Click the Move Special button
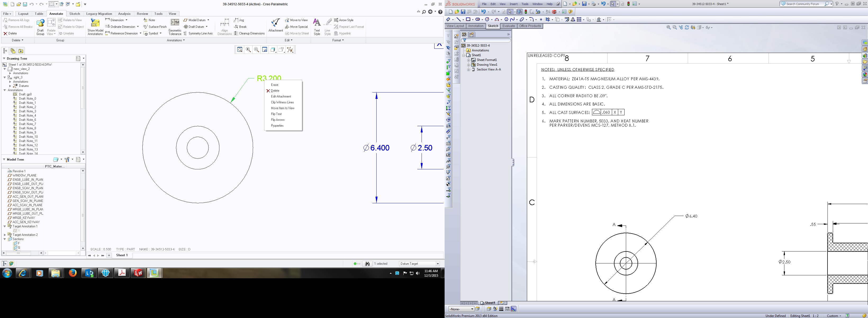 296,27
